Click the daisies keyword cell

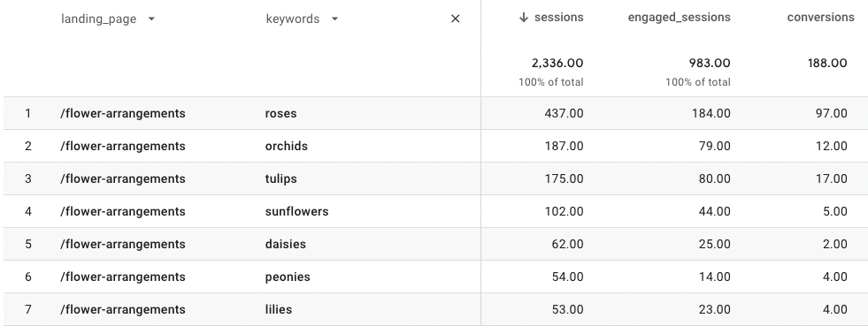285,244
